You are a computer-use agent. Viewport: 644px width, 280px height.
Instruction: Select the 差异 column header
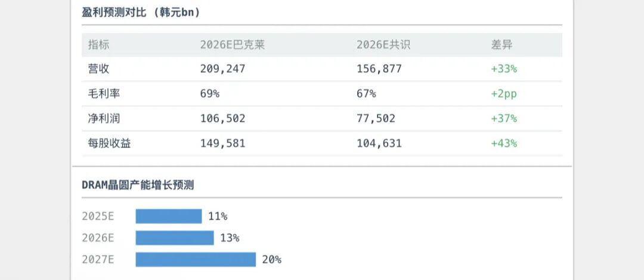coord(501,45)
